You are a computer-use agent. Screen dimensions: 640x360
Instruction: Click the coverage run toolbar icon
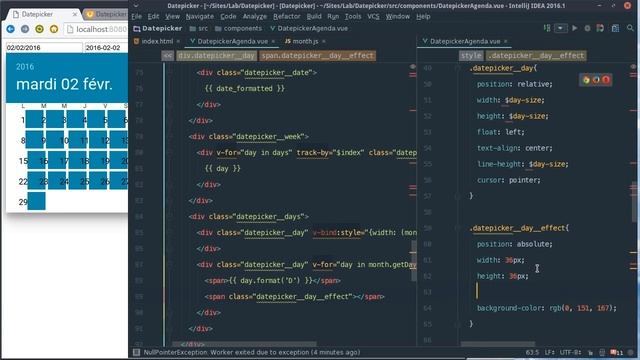600,28
